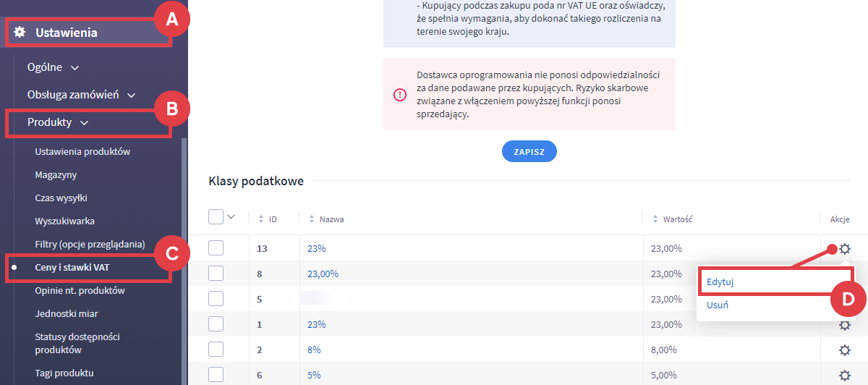Select the checkbox for row ID 8
Viewport: 868px width, 385px height.
click(x=216, y=274)
